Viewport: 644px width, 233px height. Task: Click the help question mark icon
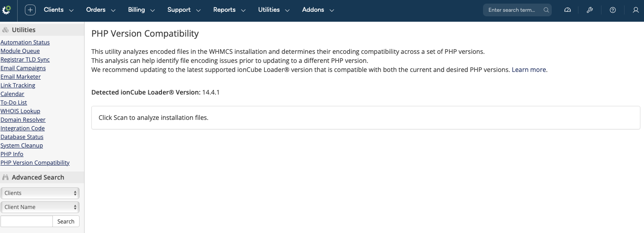[x=613, y=10]
